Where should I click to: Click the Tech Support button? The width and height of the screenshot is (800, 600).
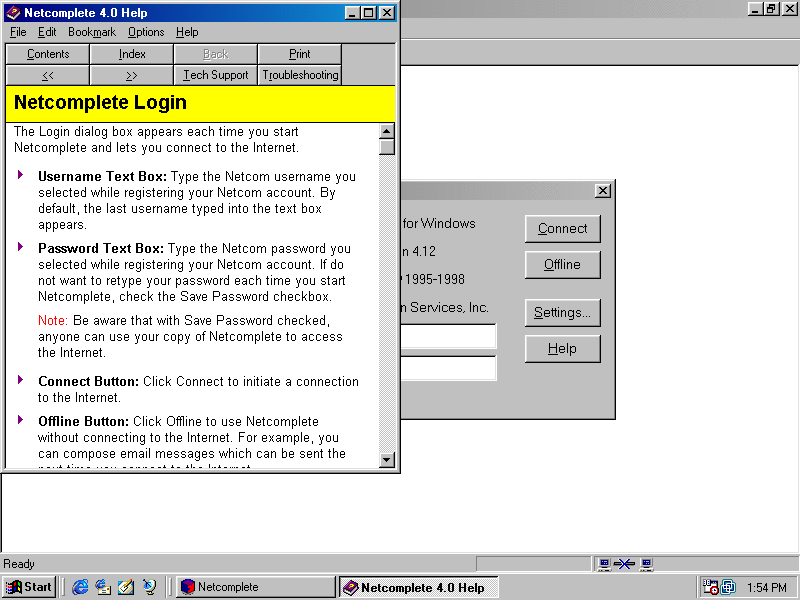[215, 75]
